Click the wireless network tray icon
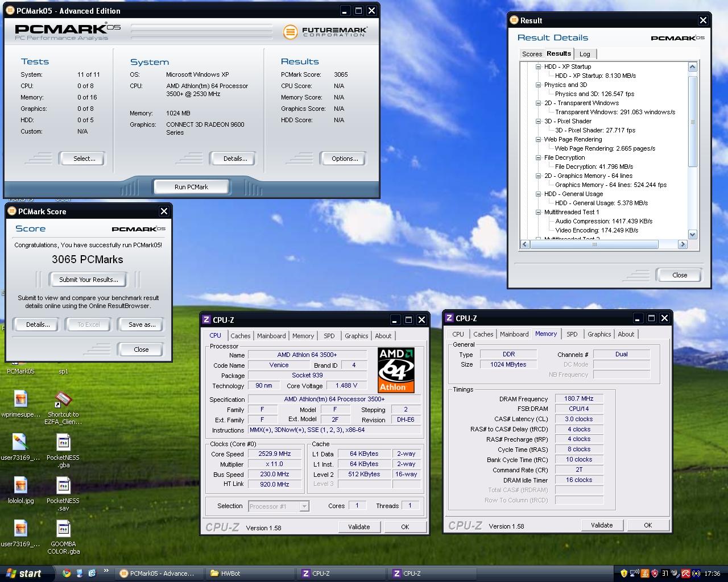This screenshot has width=728, height=582. pos(634,573)
